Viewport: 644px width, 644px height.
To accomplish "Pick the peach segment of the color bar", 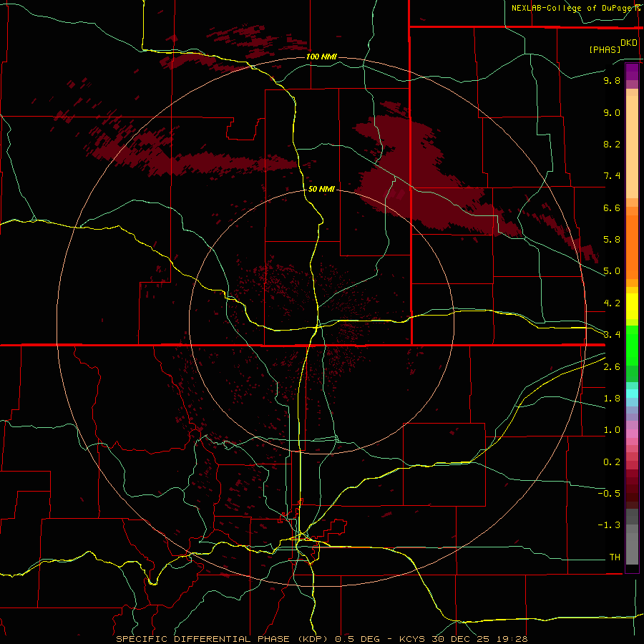I will click(632, 147).
